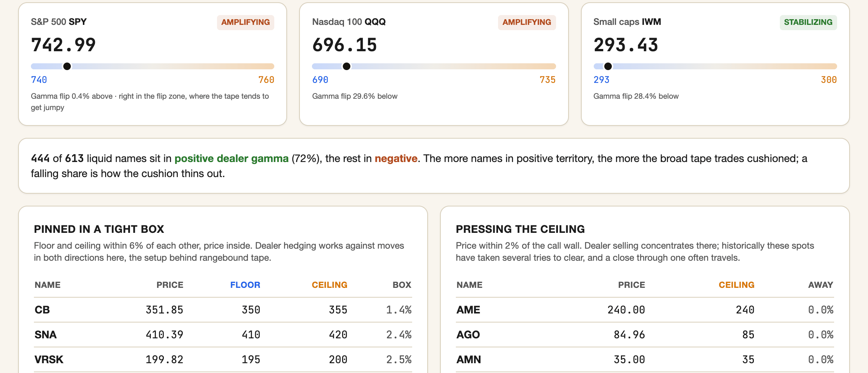Click SPY lower level 740

(x=39, y=80)
